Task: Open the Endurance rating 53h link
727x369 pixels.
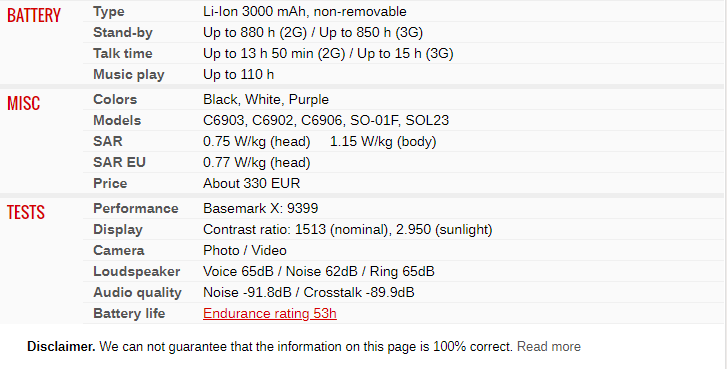Action: [269, 313]
